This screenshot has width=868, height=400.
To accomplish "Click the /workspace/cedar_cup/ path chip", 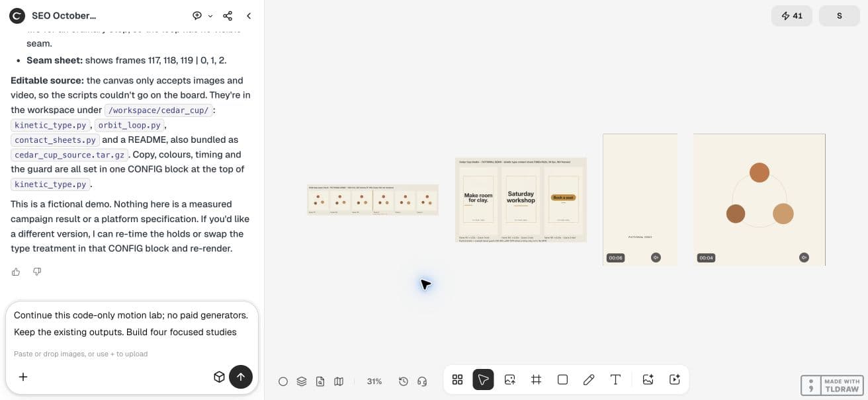I will pyautogui.click(x=158, y=110).
